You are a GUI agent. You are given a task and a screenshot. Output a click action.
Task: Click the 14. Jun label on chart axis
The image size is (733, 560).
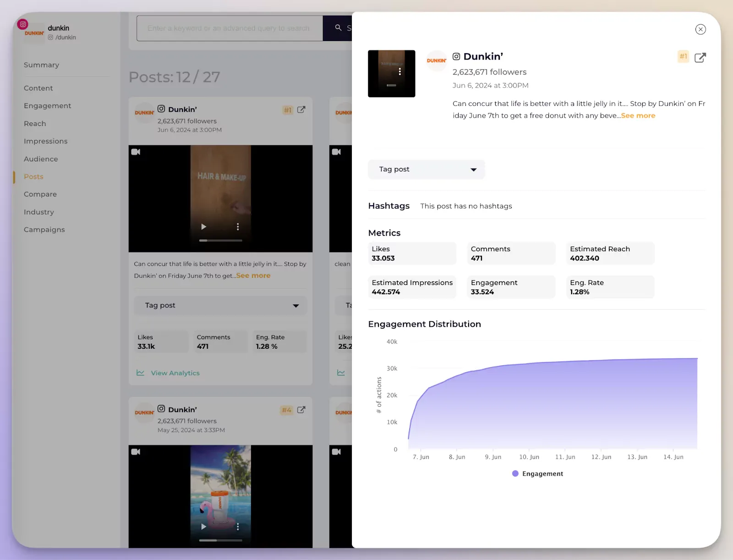[x=673, y=457]
